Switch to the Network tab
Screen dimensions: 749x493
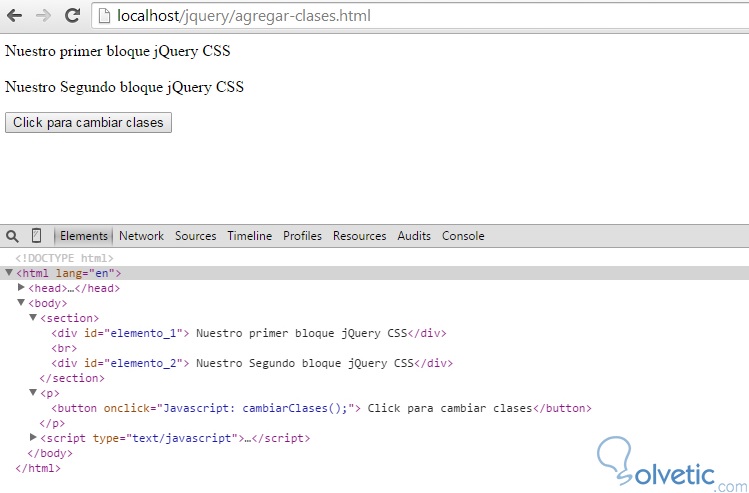(x=141, y=236)
